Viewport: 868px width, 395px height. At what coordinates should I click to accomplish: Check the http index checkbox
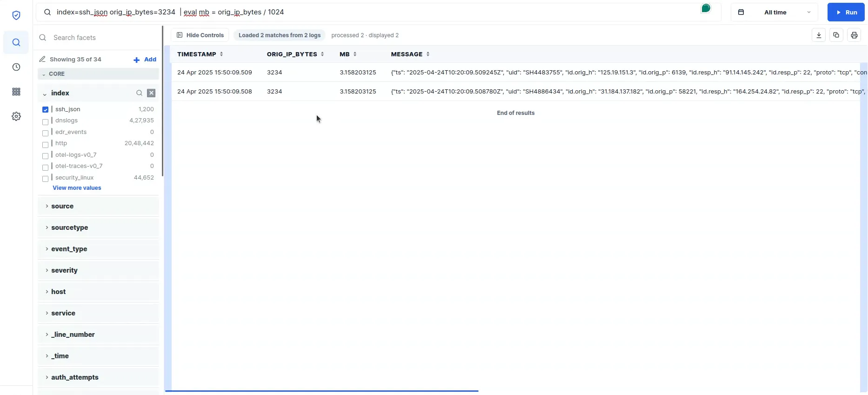coord(45,145)
